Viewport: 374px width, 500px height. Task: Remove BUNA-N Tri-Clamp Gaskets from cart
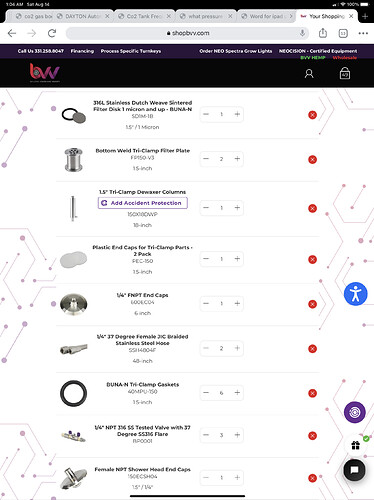[x=312, y=393]
